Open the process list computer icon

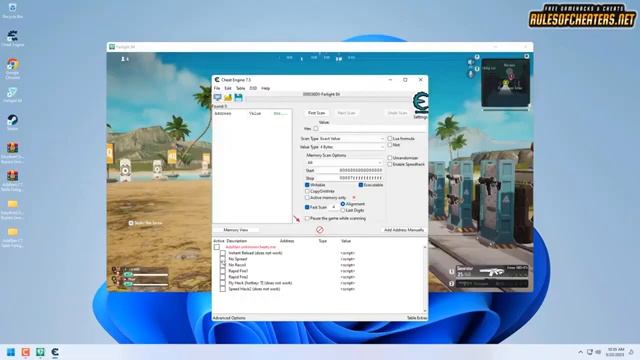(x=218, y=97)
